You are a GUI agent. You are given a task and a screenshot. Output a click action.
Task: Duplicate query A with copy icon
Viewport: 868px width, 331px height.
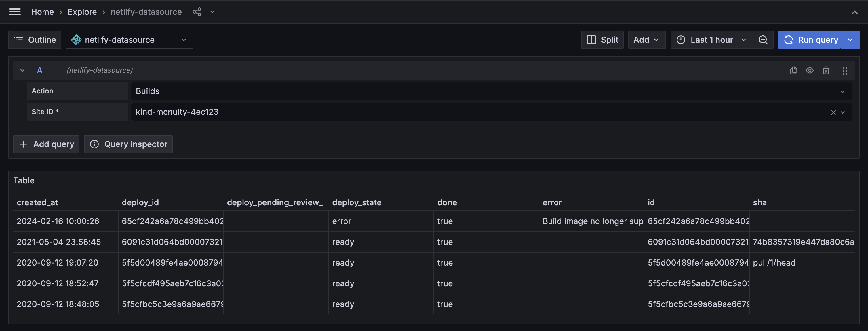coord(793,70)
